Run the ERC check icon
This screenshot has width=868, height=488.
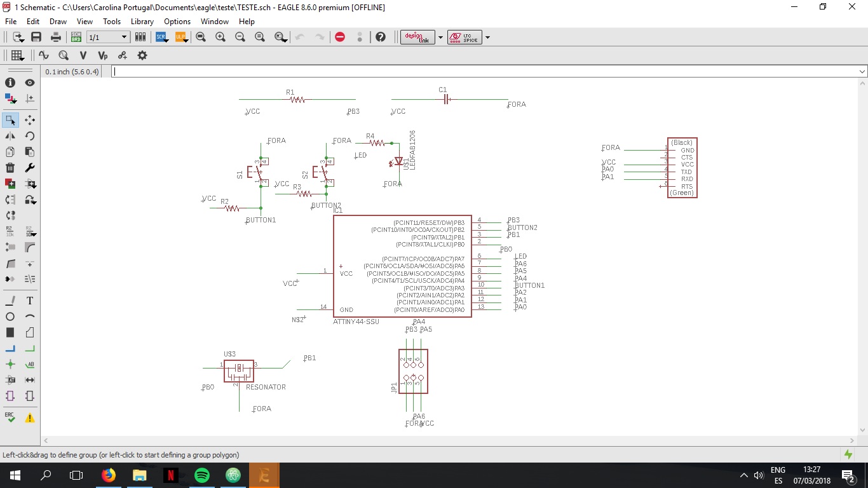coord(10,417)
